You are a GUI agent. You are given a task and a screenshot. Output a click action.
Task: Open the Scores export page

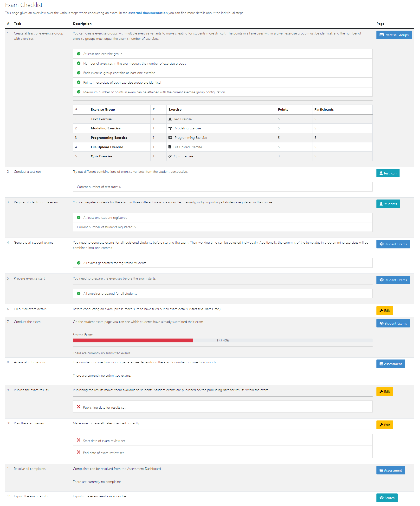(x=387, y=498)
